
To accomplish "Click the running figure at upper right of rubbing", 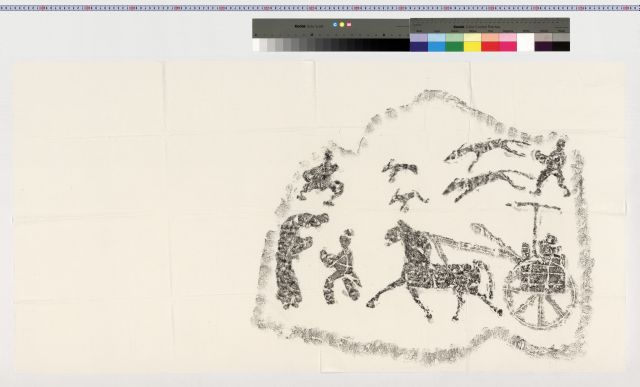I will tap(552, 167).
